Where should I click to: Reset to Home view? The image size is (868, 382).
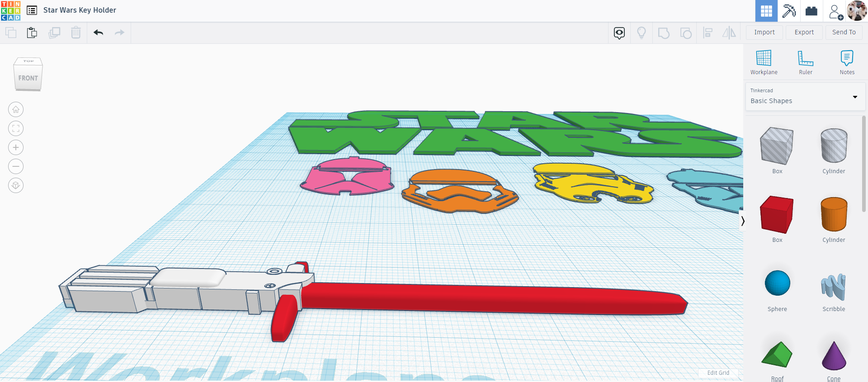tap(16, 109)
